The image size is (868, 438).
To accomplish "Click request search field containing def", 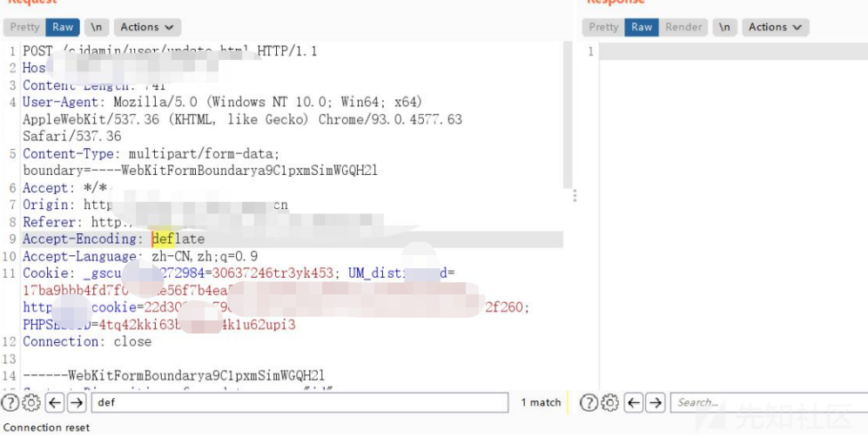I will coord(299,402).
